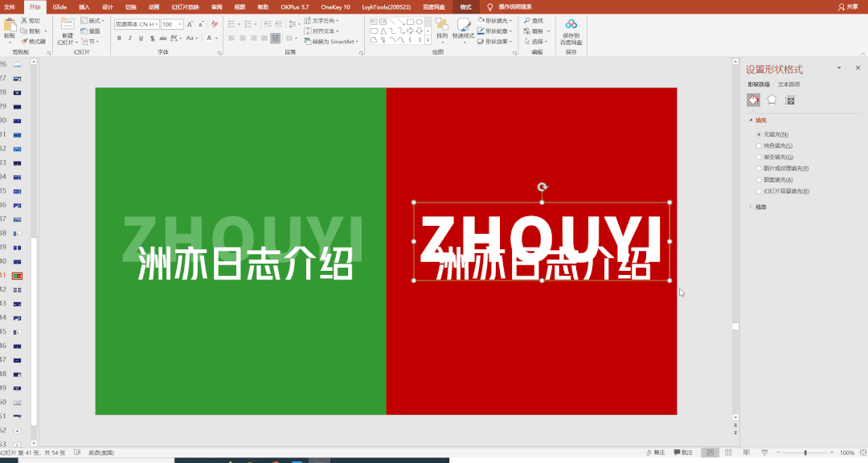Click the Format Painter brush icon
The width and height of the screenshot is (868, 463).
pyautogui.click(x=25, y=41)
